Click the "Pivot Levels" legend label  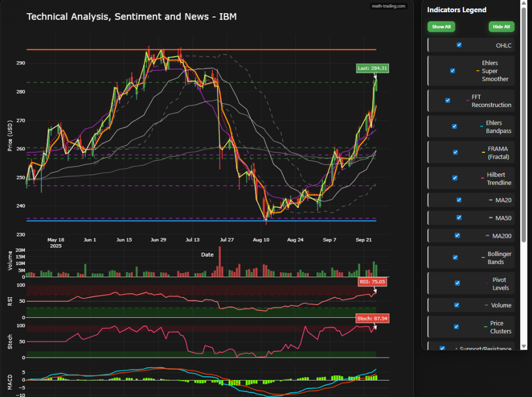coord(501,284)
